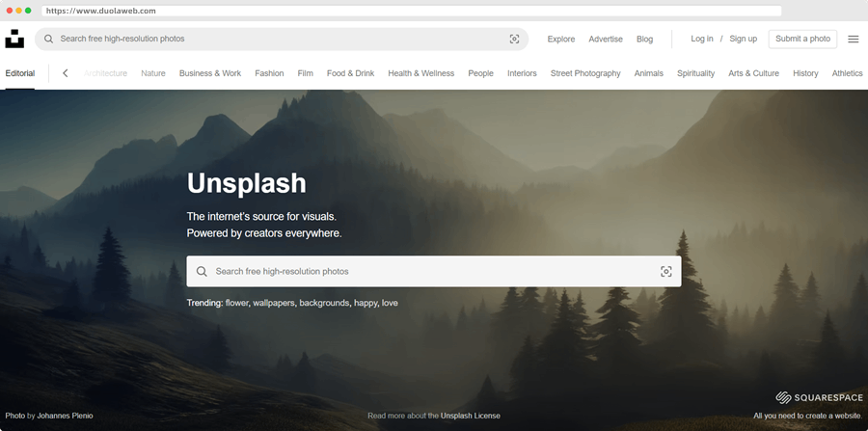Image resolution: width=868 pixels, height=431 pixels.
Task: Click trending term flower
Action: click(237, 303)
